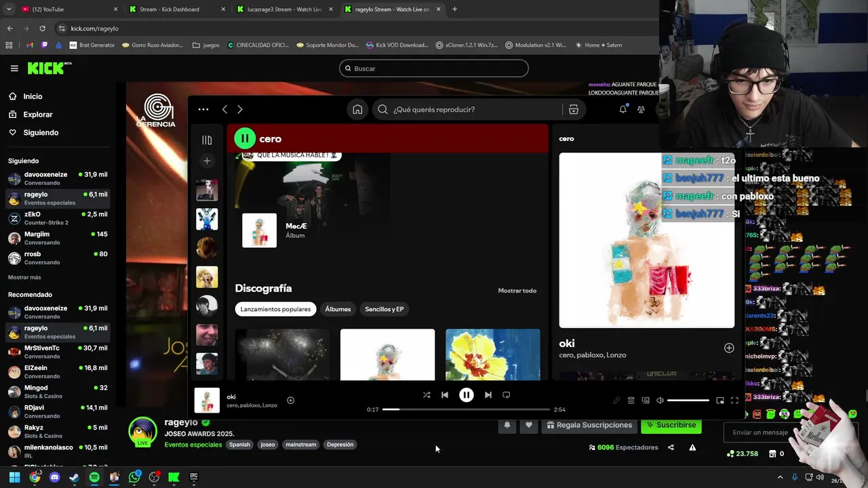Open Explorar in the Kick sidebar
This screenshot has width=868, height=488.
pyautogui.click(x=37, y=115)
